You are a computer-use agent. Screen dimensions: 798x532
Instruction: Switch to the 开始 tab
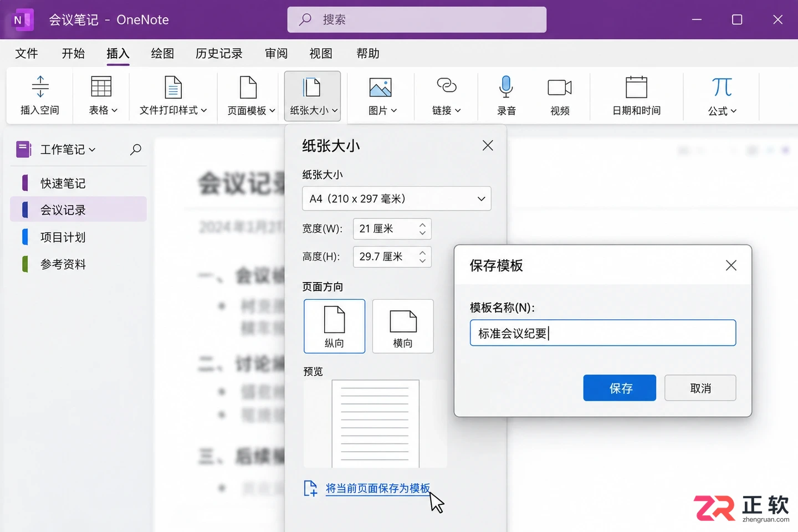tap(73, 53)
